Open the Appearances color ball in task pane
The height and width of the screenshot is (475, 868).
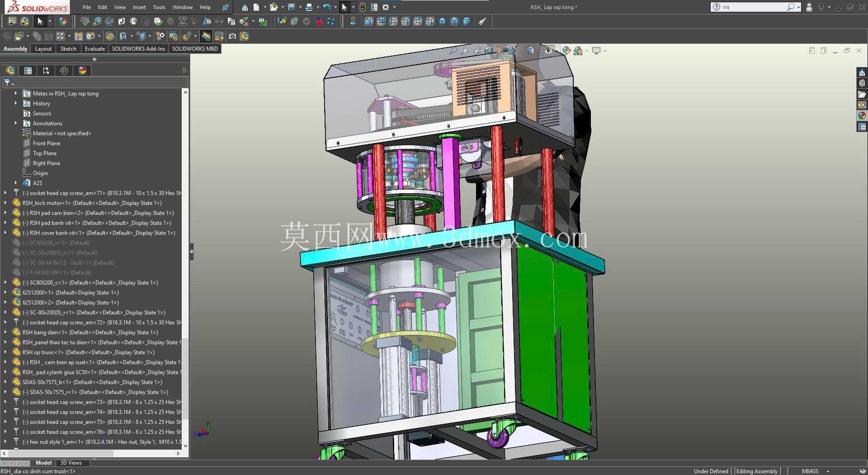pyautogui.click(x=862, y=116)
